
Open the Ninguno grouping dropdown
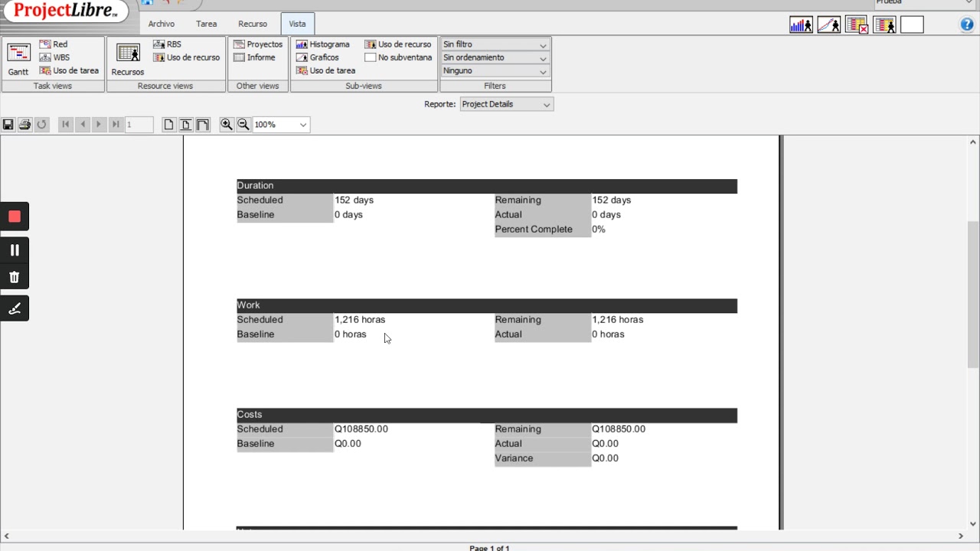point(495,70)
